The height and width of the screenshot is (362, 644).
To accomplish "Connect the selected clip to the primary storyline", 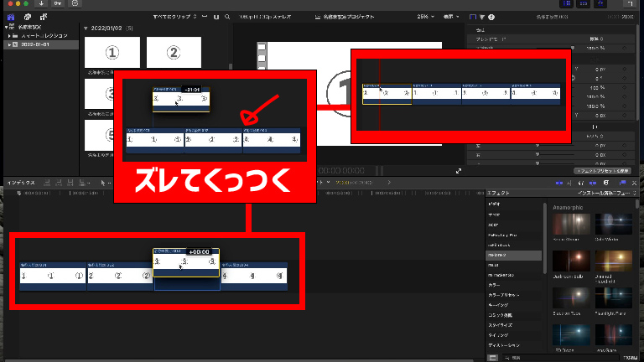I will click(47, 183).
